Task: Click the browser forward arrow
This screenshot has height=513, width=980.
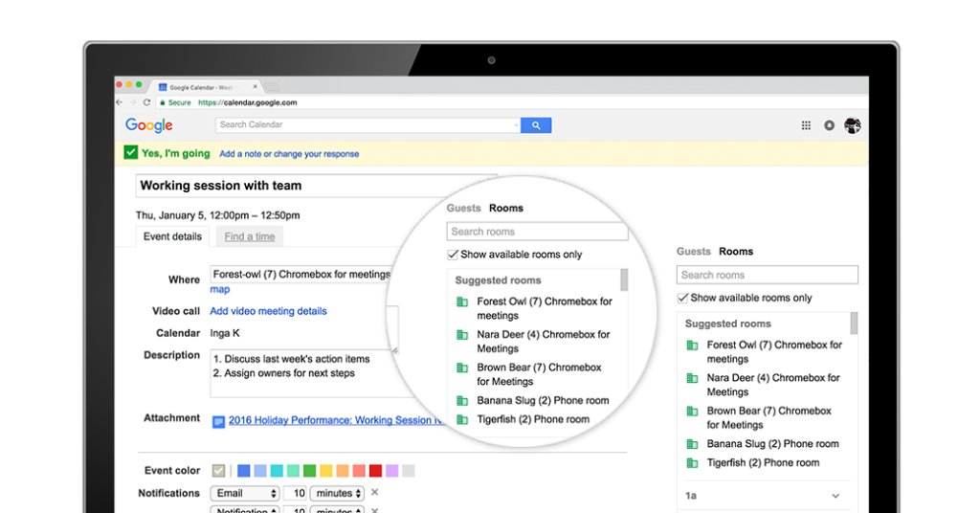Action: coord(132,102)
